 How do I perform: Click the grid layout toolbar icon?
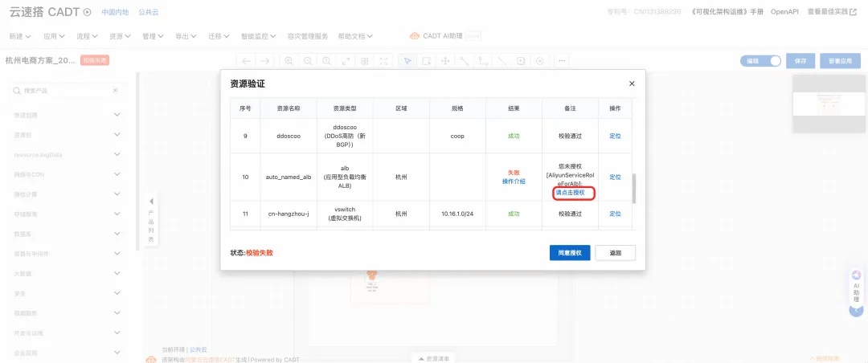pos(364,61)
